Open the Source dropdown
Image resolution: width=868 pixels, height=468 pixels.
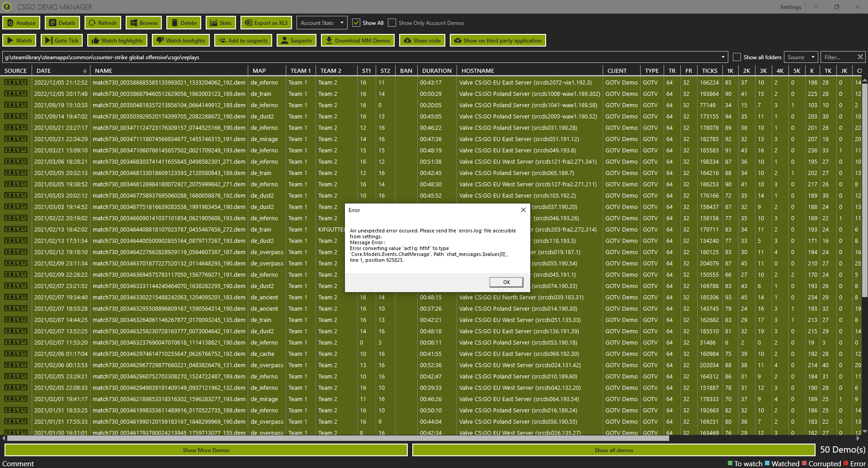tap(800, 57)
